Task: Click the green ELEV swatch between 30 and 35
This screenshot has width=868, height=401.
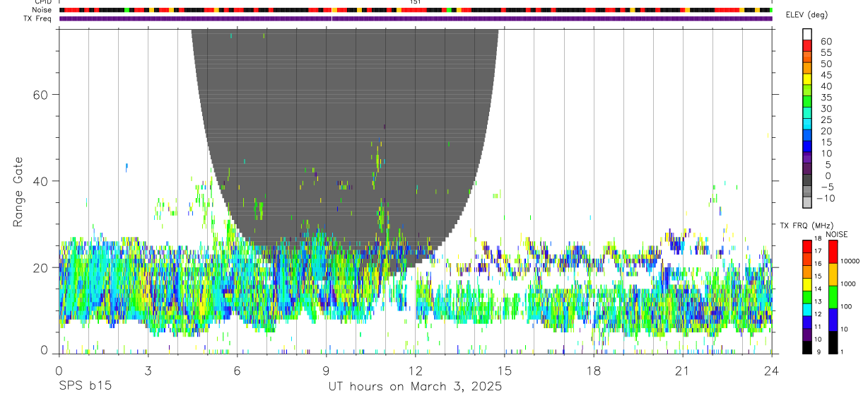Action: pyautogui.click(x=807, y=103)
